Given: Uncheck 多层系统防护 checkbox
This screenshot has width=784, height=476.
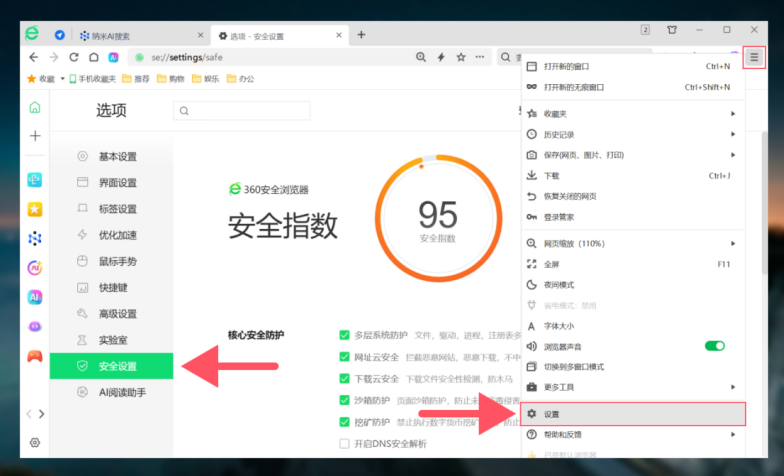Looking at the screenshot, I should pos(344,335).
